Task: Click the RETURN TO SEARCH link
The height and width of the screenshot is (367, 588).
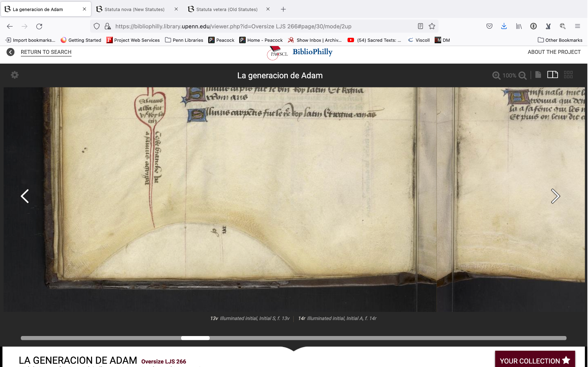Action: (46, 52)
